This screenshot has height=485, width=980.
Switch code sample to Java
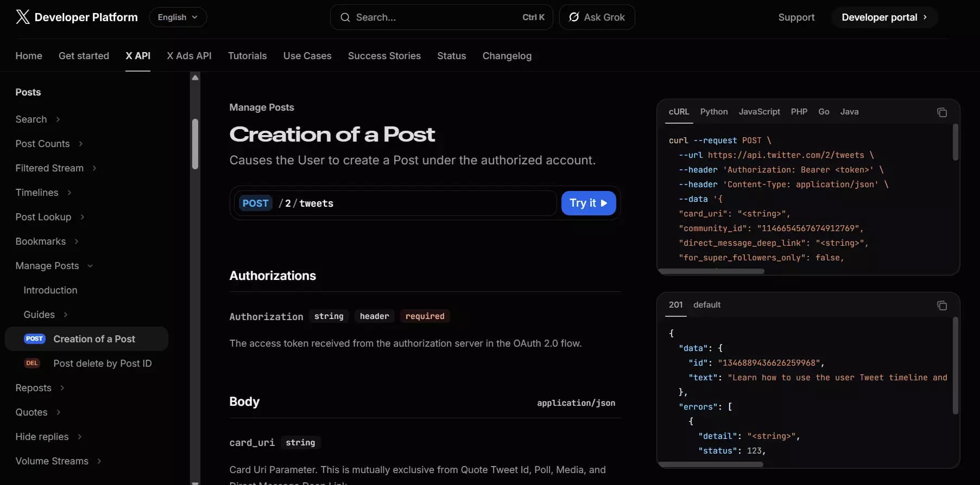coord(849,112)
